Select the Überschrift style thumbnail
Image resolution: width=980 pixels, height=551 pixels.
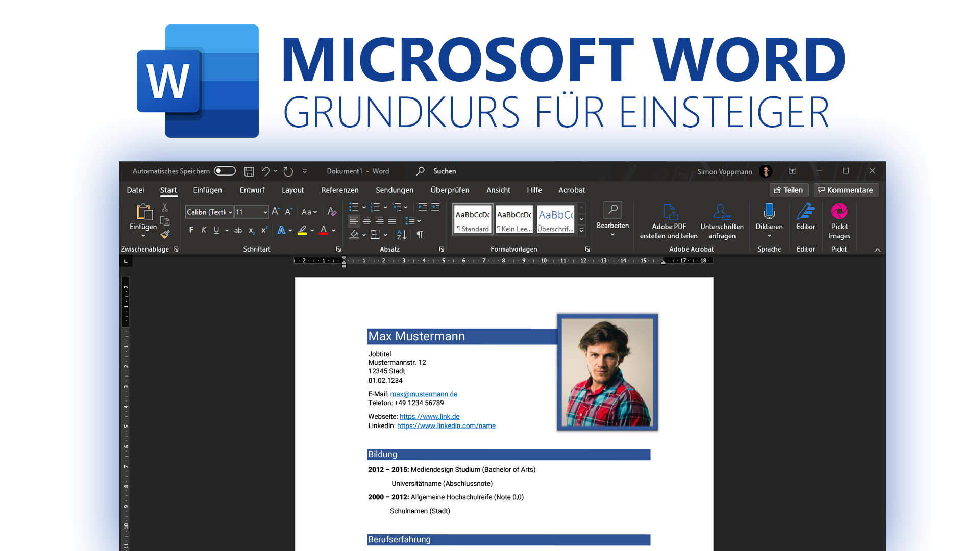[555, 219]
